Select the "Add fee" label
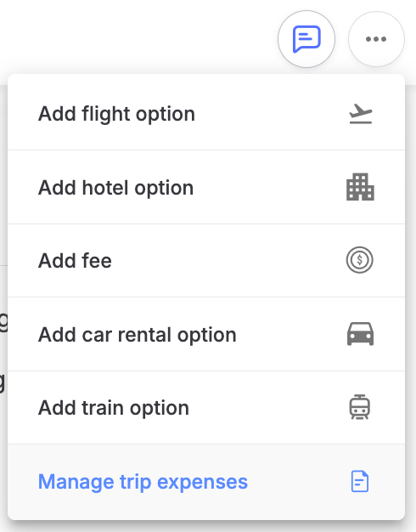The height and width of the screenshot is (532, 416). [x=75, y=261]
